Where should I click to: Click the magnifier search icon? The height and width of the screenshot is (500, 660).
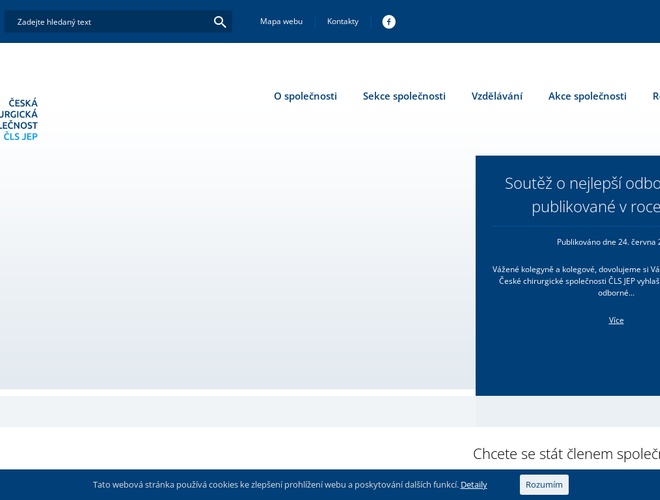[x=220, y=22]
